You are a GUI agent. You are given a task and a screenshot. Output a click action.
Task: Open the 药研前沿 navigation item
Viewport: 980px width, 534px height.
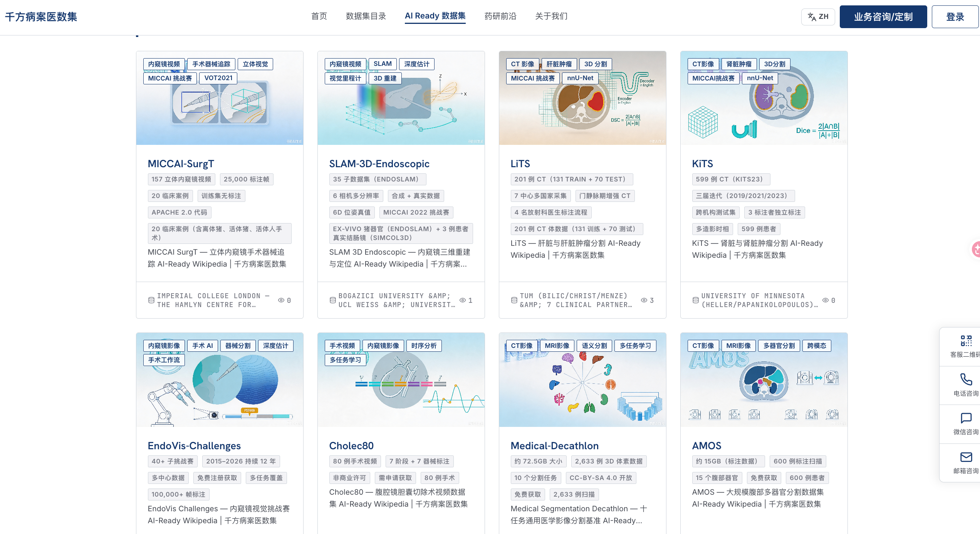[500, 16]
